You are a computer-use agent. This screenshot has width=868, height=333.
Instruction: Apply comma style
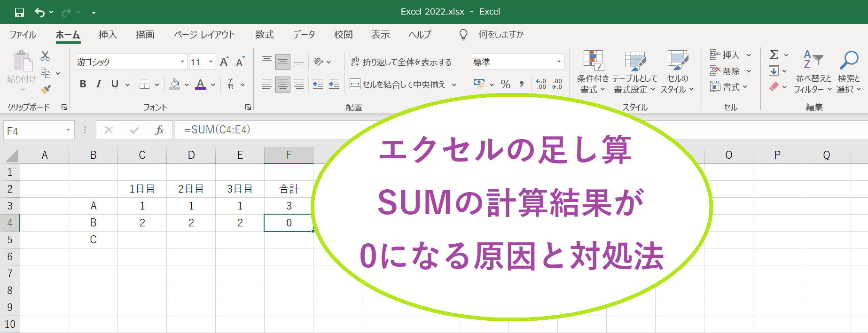pyautogui.click(x=522, y=84)
